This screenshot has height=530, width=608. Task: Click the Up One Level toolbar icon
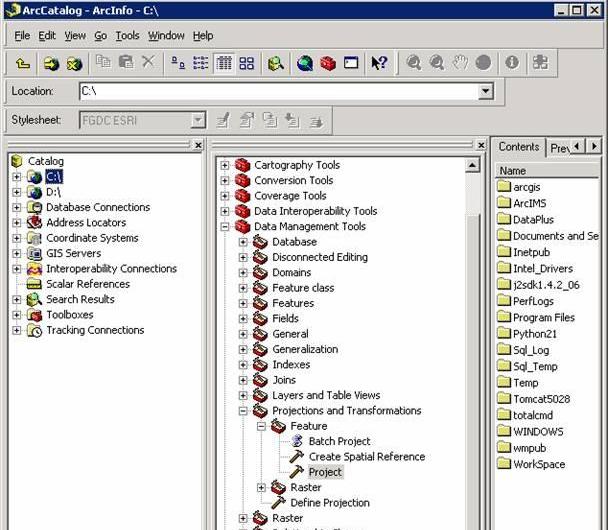click(x=23, y=63)
